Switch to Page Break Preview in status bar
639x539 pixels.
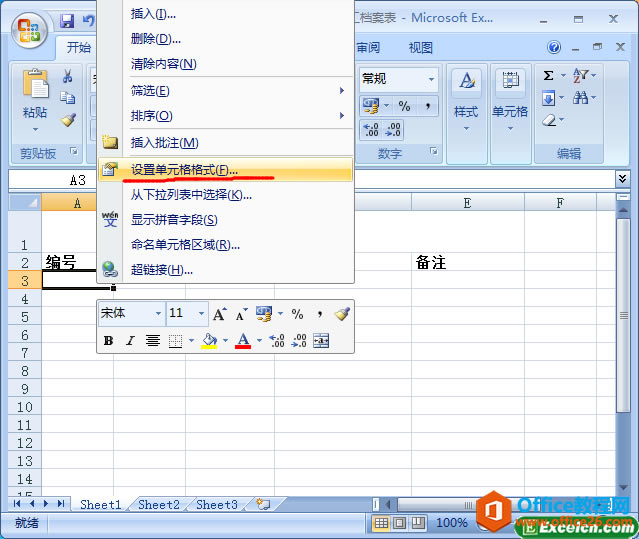[418, 523]
